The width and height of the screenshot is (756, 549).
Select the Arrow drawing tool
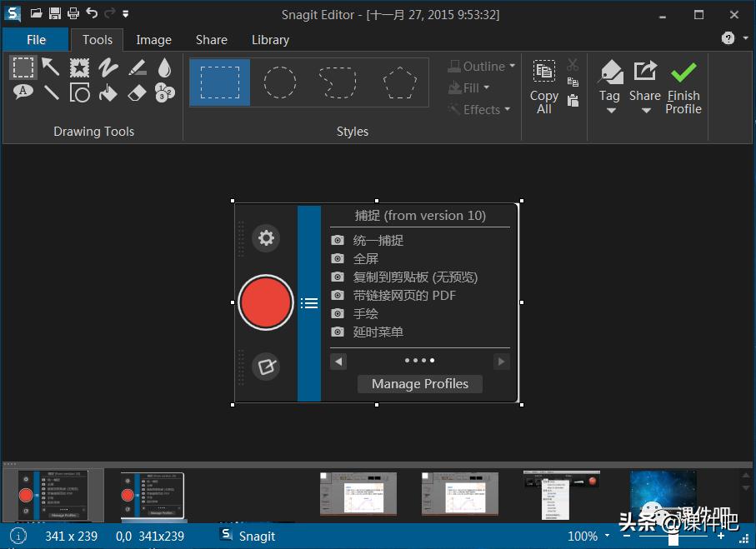(52, 67)
